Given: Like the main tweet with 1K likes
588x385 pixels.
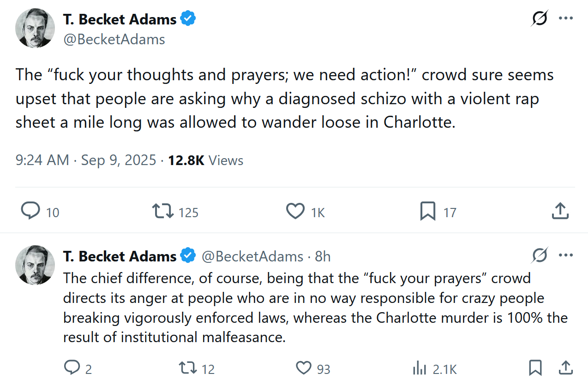Looking at the screenshot, I should 295,211.
